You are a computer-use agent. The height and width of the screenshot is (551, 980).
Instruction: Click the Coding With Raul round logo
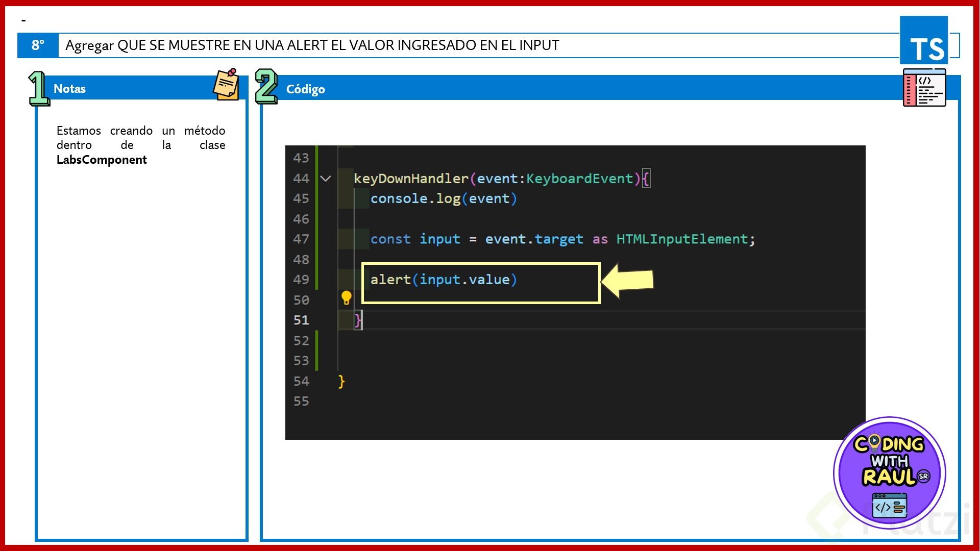click(x=889, y=473)
